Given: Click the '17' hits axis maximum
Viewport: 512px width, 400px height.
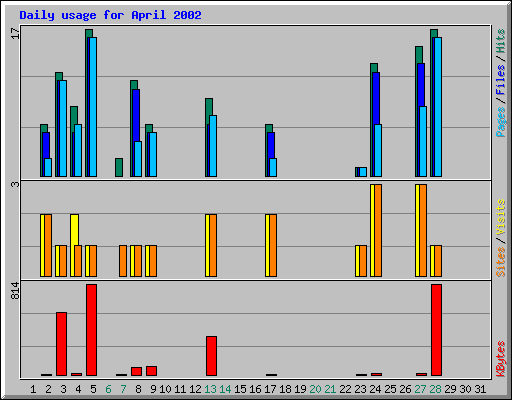Looking at the screenshot, I should coord(15,33).
